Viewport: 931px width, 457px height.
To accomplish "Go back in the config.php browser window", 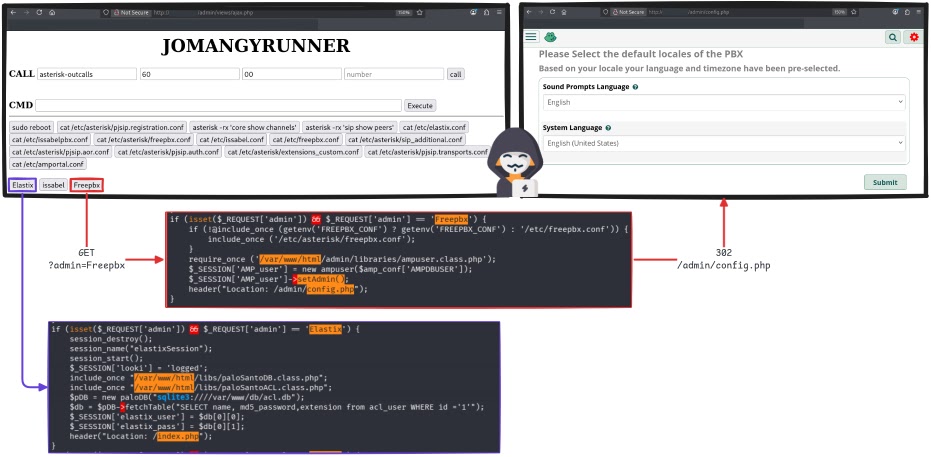I will point(529,12).
